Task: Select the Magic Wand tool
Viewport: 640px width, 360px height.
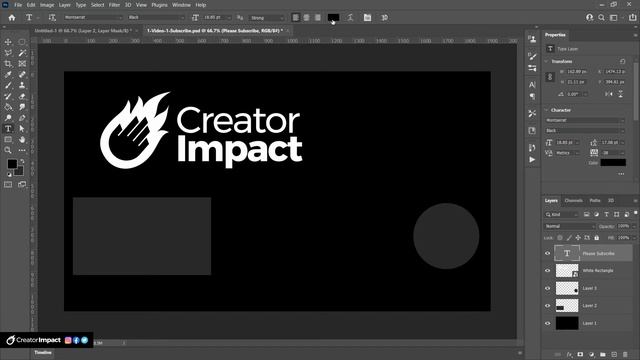Action: [x=22, y=53]
